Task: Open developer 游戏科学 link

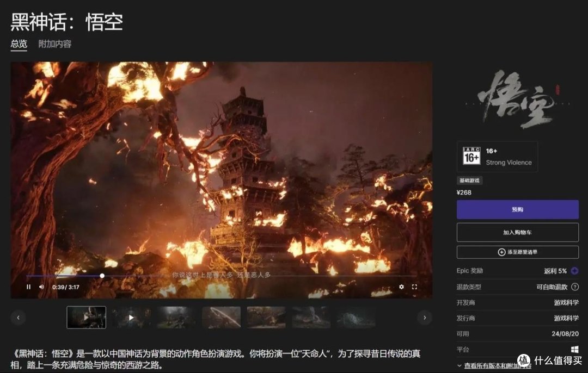Action: 566,303
